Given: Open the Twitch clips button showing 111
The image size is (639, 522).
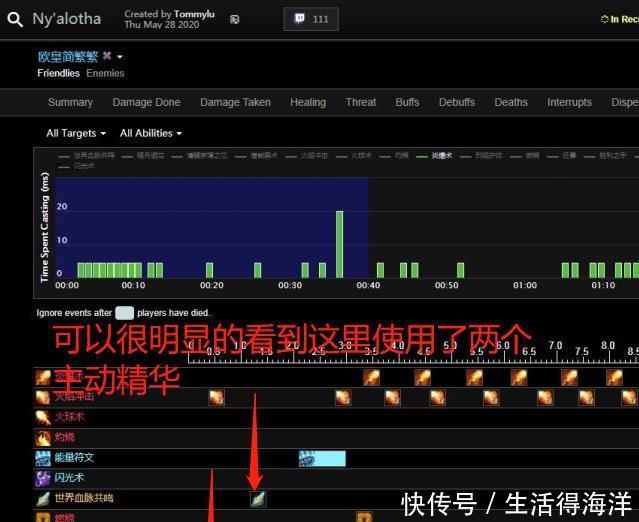Looking at the screenshot, I should tap(311, 19).
